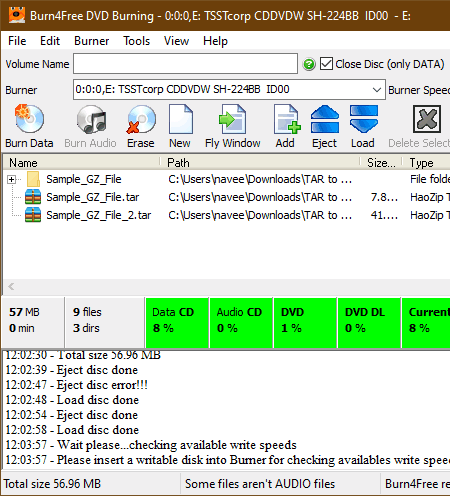Image resolution: width=450 pixels, height=496 pixels.
Task: Click log line '12:02:48 - Load disc done'
Action: point(72,400)
